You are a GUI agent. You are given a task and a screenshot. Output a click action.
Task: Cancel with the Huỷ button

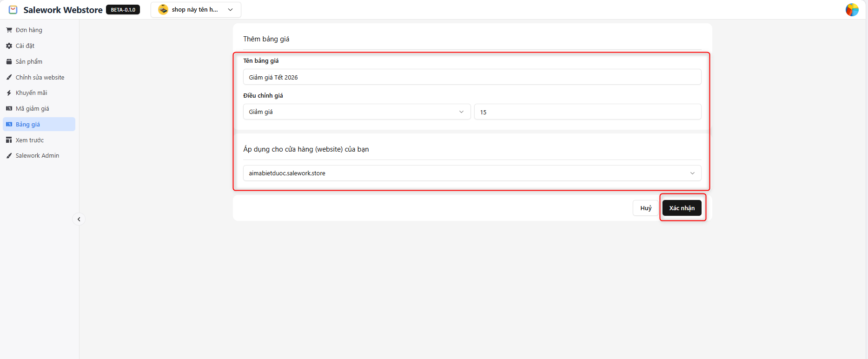645,208
